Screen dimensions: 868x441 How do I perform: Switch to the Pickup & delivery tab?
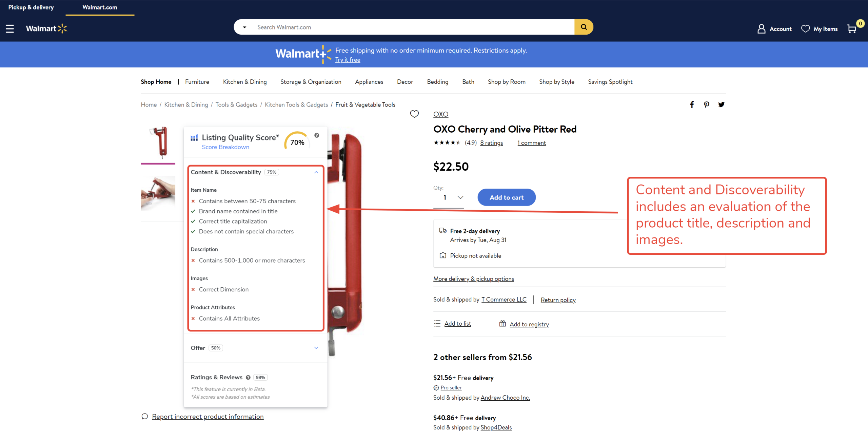(31, 7)
